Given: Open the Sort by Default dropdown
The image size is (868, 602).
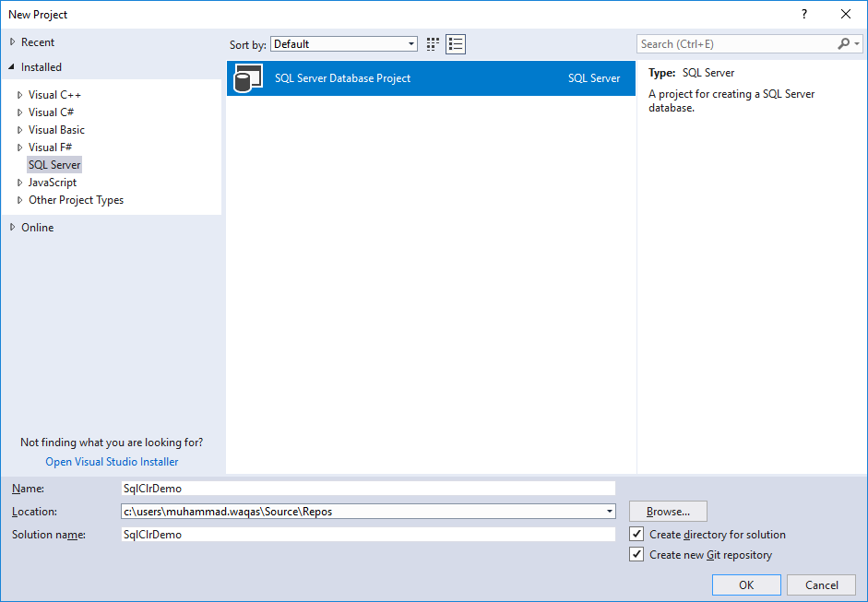Looking at the screenshot, I should 344,44.
